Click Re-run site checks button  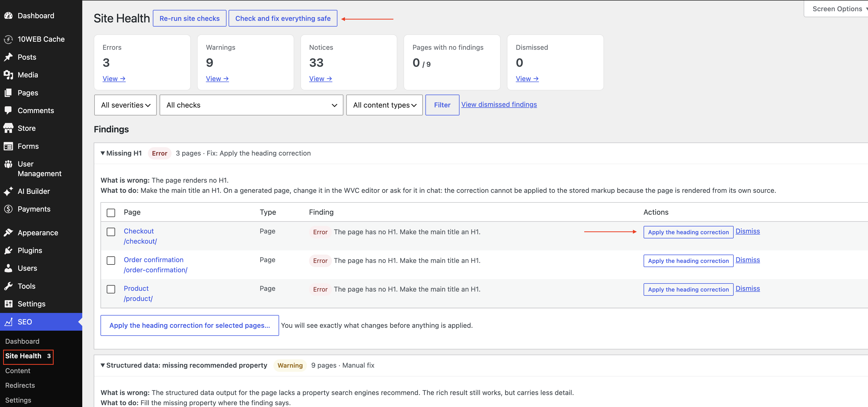[189, 18]
